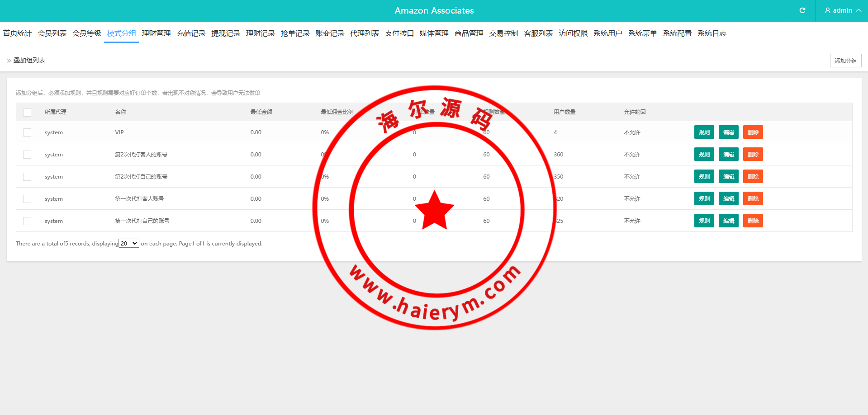Open the 首页统计 menu
Screen dimensions: 868x415
point(17,33)
